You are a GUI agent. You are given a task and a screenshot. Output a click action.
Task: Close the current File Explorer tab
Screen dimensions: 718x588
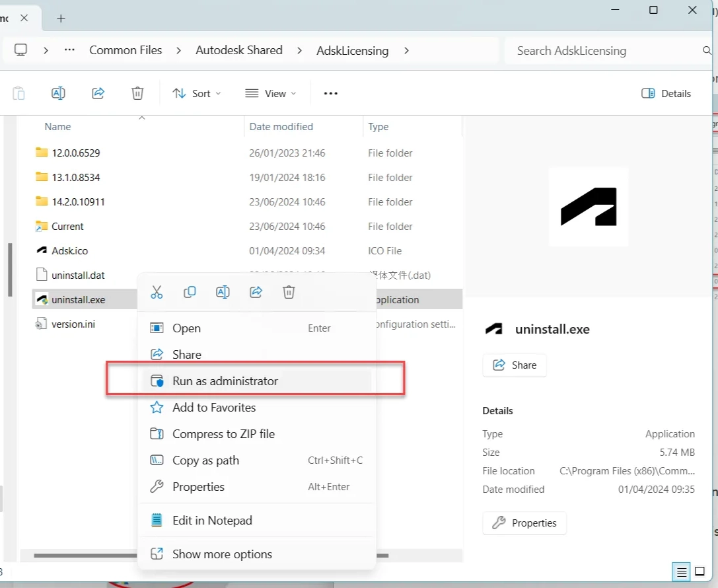click(24, 18)
